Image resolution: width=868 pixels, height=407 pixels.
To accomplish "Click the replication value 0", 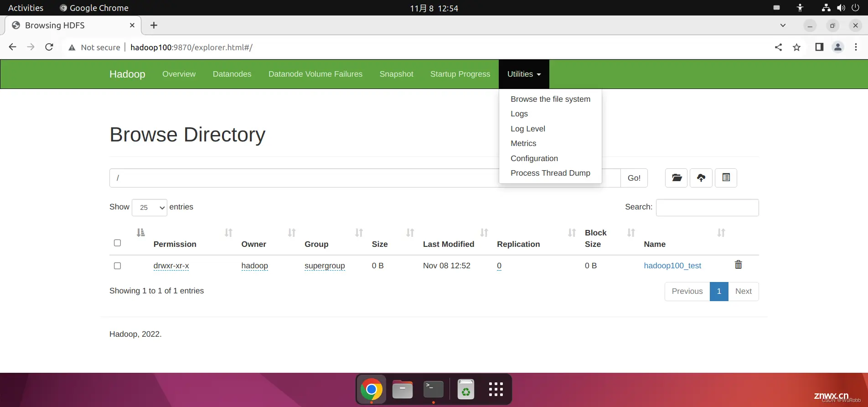I will coord(499,266).
